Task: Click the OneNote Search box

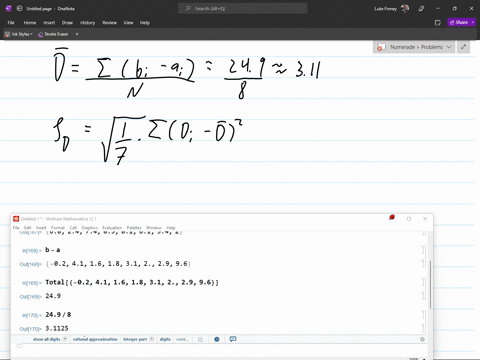Action: 242,9
